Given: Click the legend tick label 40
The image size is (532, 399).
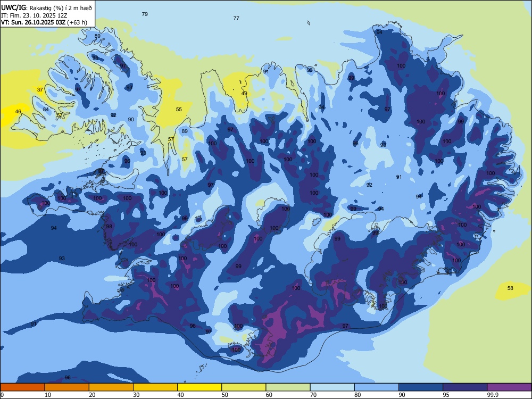Looking at the screenshot, I should tap(181, 395).
